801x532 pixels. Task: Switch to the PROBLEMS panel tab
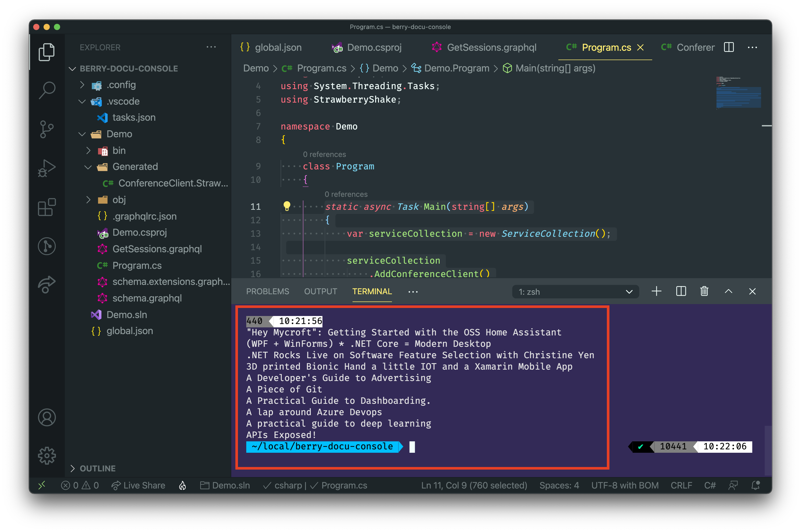267,291
